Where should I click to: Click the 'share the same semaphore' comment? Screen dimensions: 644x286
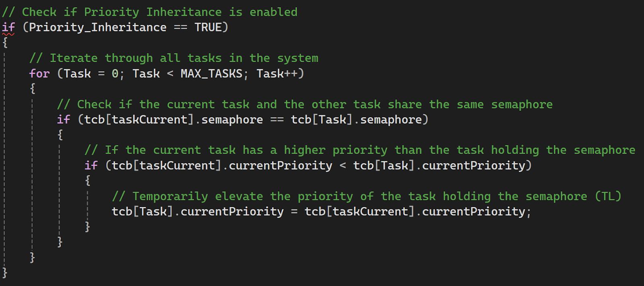[x=470, y=105]
